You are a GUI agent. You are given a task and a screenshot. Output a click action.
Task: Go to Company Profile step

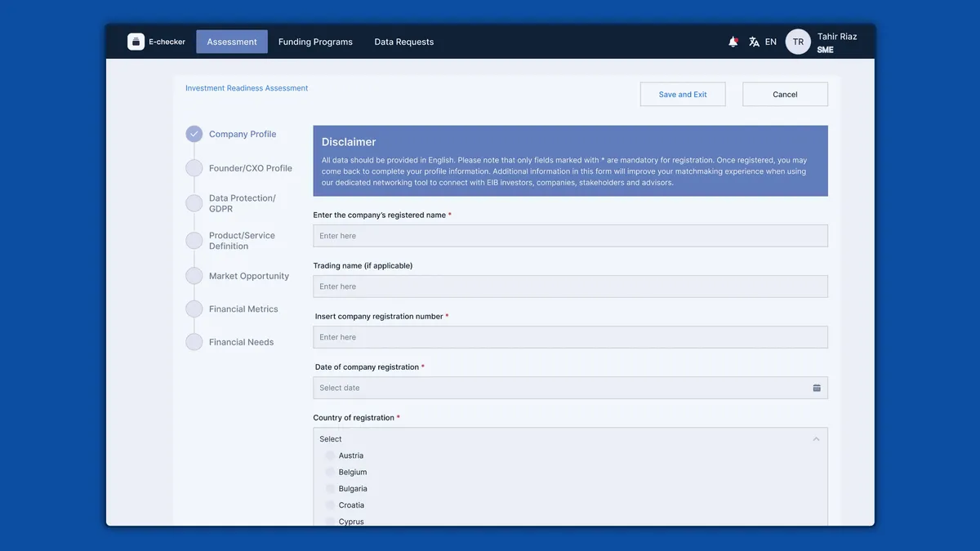243,134
